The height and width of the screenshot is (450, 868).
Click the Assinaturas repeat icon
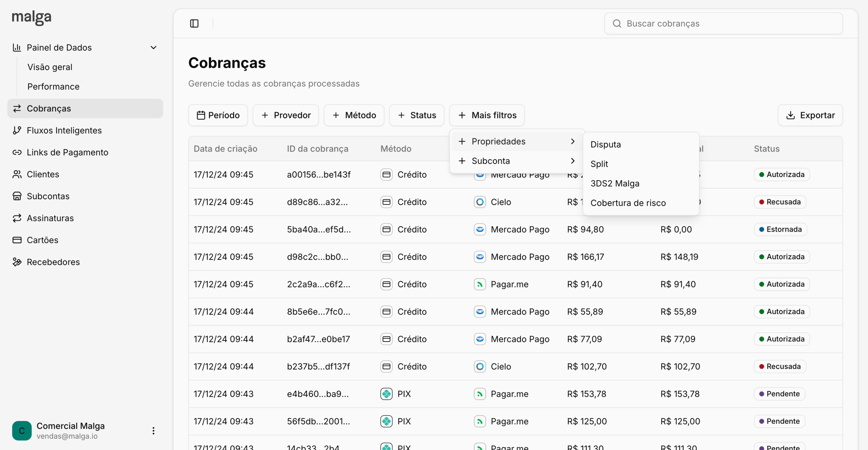coord(17,218)
